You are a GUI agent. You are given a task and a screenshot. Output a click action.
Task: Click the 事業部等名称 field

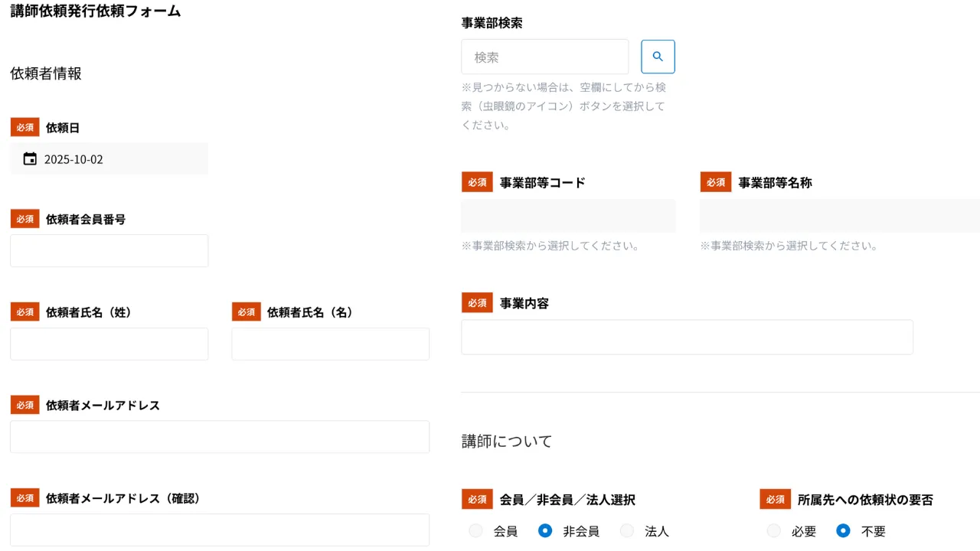pyautogui.click(x=838, y=216)
